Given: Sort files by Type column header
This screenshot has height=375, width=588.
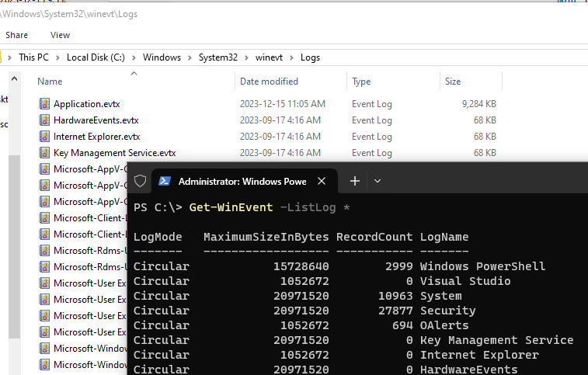Looking at the screenshot, I should (361, 82).
